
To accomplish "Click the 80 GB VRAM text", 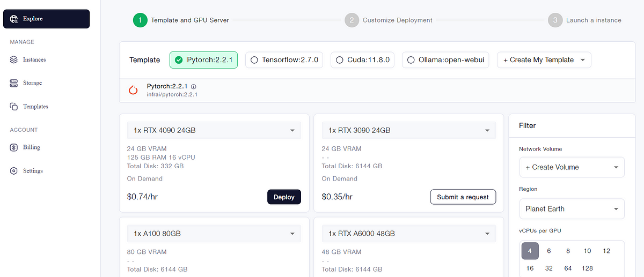I will 147,252.
